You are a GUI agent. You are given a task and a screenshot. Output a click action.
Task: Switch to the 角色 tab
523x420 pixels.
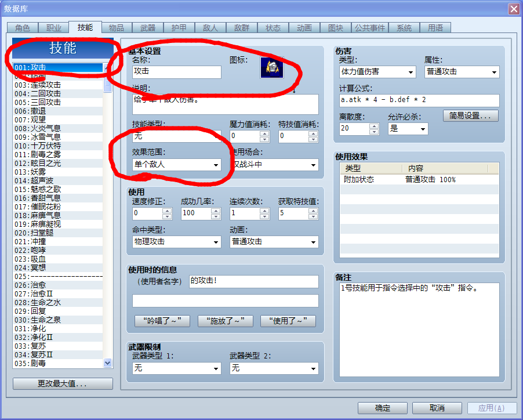23,28
